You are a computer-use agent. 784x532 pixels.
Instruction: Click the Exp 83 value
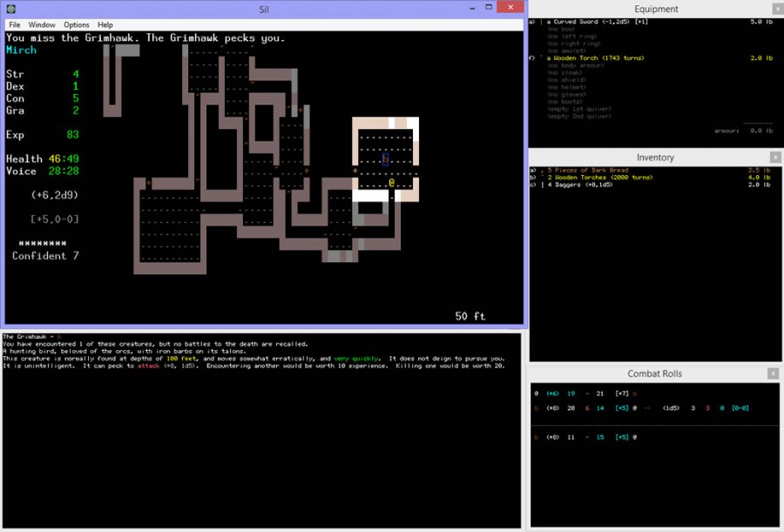72,134
